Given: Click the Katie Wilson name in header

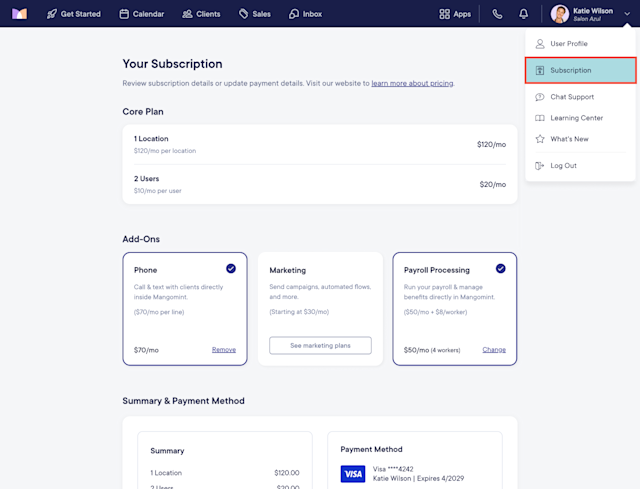Looking at the screenshot, I should [x=593, y=11].
